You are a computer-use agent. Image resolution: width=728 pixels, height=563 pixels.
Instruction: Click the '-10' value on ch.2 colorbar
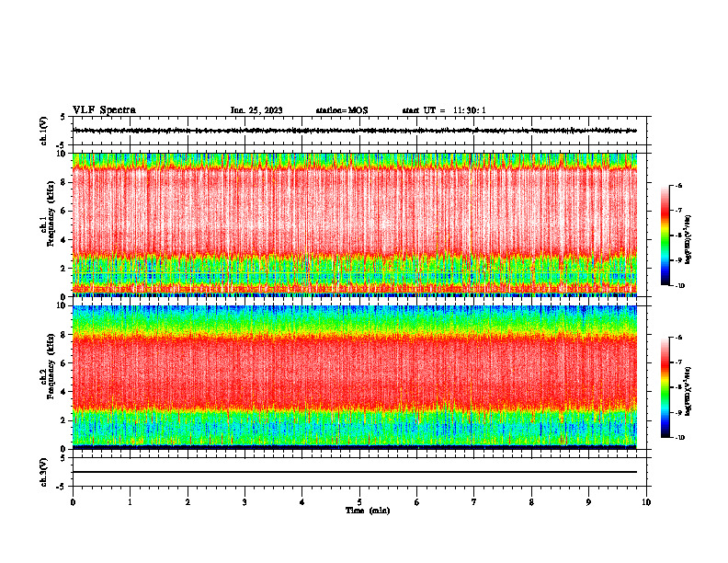click(x=679, y=437)
